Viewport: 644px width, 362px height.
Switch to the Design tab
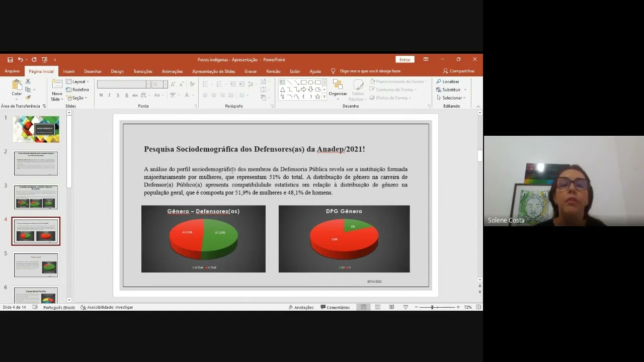(x=117, y=71)
